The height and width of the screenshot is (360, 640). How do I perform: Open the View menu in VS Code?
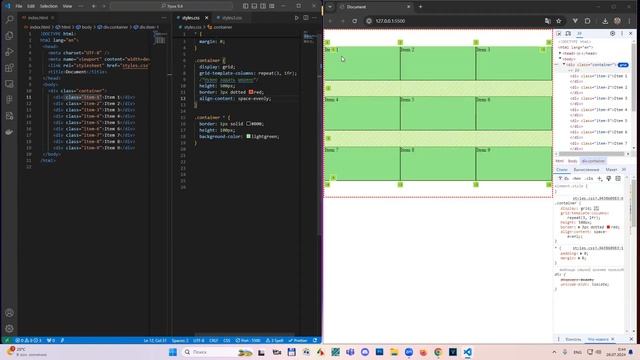coord(67,6)
